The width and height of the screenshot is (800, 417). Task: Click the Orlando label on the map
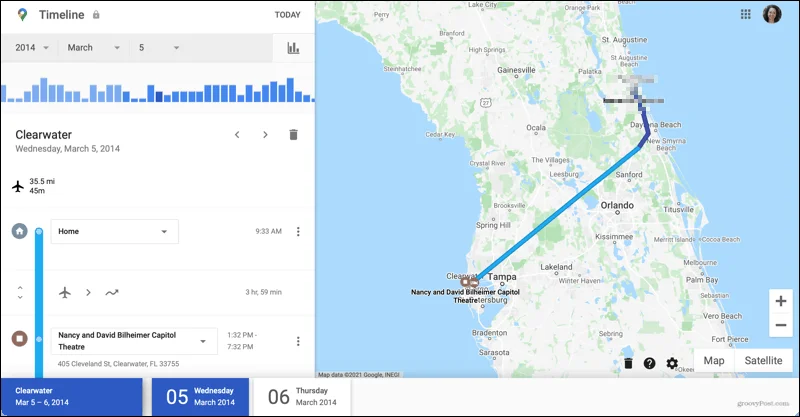pos(617,205)
